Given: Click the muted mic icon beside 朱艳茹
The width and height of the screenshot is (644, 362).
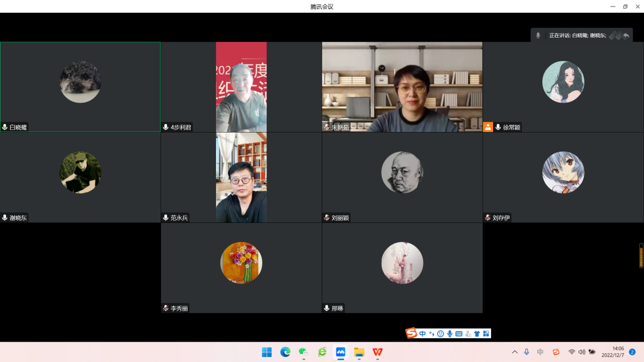Looking at the screenshot, I should click(x=327, y=127).
